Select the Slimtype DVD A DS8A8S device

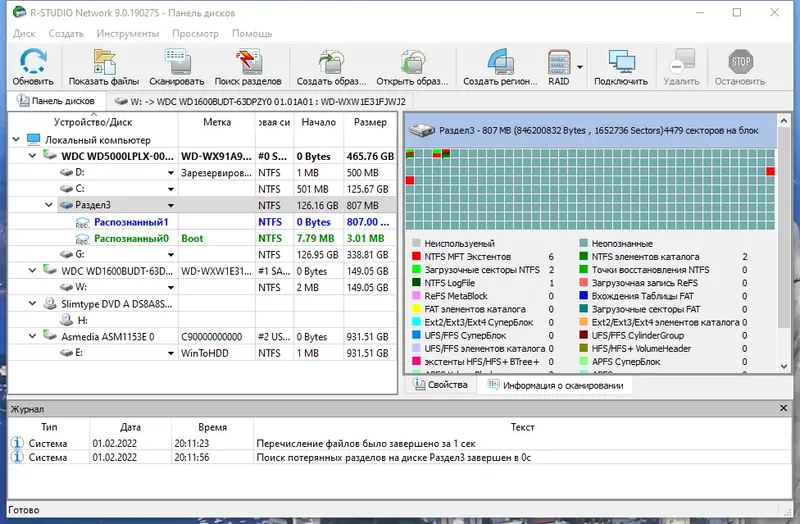coord(116,304)
